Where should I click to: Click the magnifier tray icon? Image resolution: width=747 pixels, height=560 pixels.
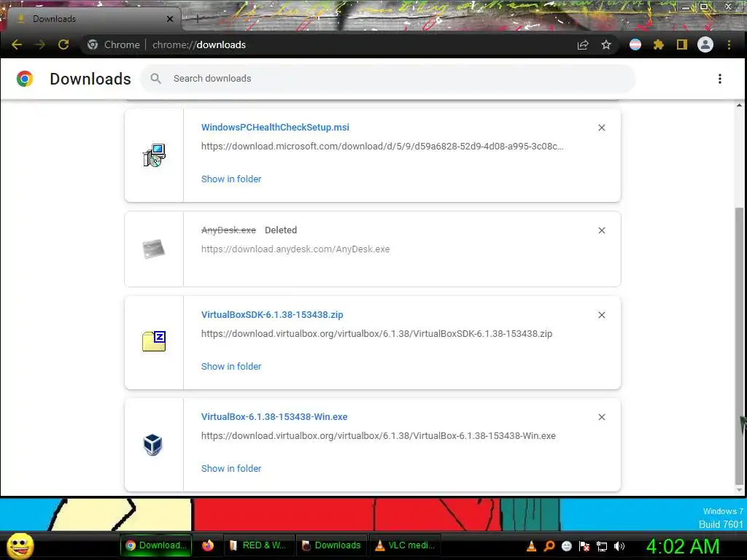(549, 546)
